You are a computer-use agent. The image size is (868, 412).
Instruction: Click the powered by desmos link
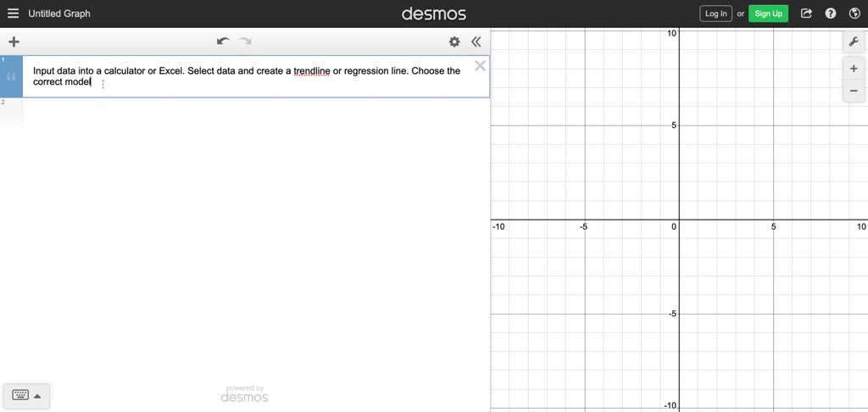[244, 394]
